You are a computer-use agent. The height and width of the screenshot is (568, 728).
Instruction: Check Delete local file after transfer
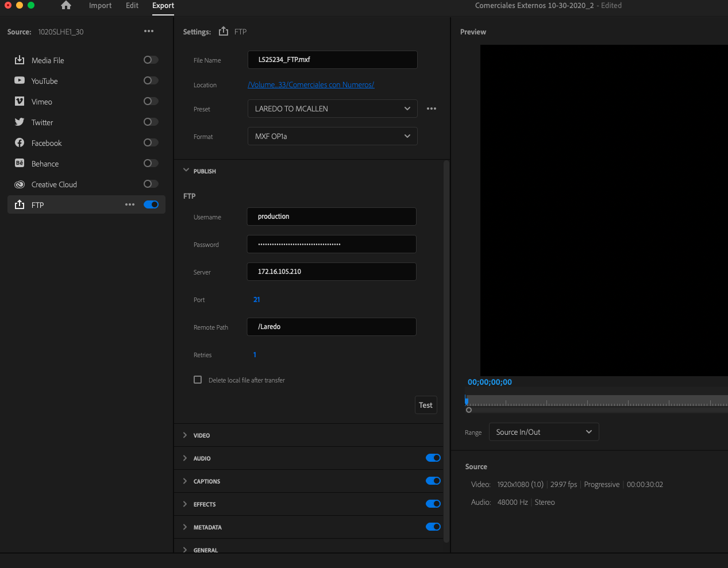[x=198, y=380]
